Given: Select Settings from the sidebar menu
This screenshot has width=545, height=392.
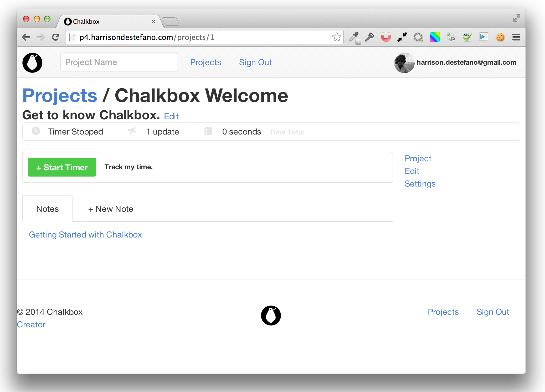Looking at the screenshot, I should (419, 183).
